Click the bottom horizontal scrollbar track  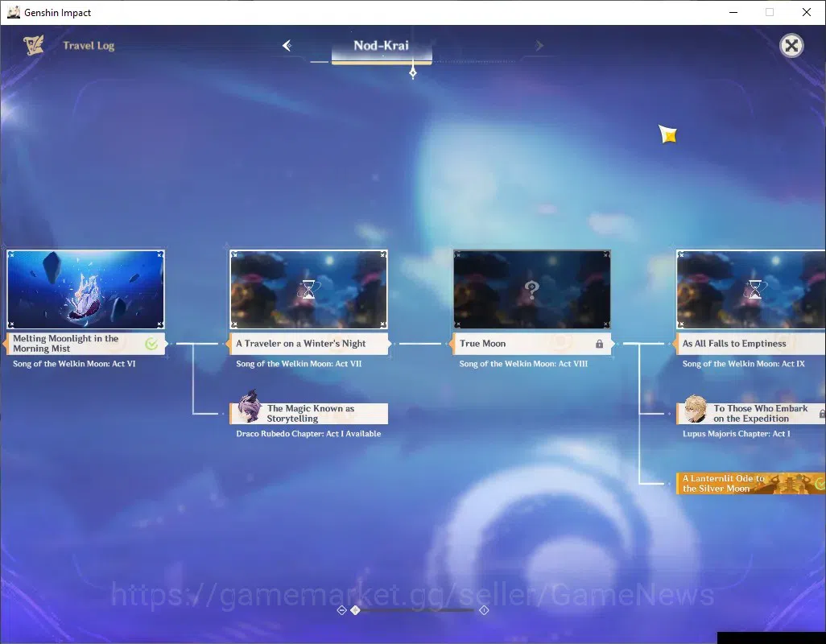(x=416, y=610)
